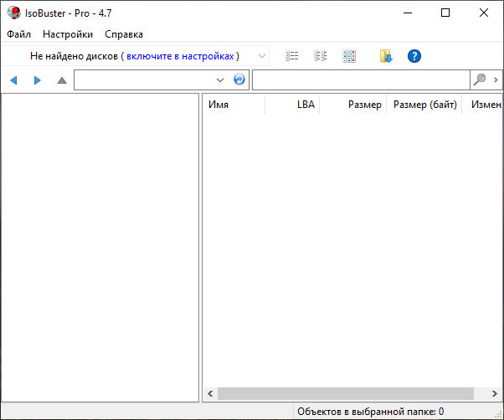Click the horizontal scrollbar thumb

click(x=346, y=394)
